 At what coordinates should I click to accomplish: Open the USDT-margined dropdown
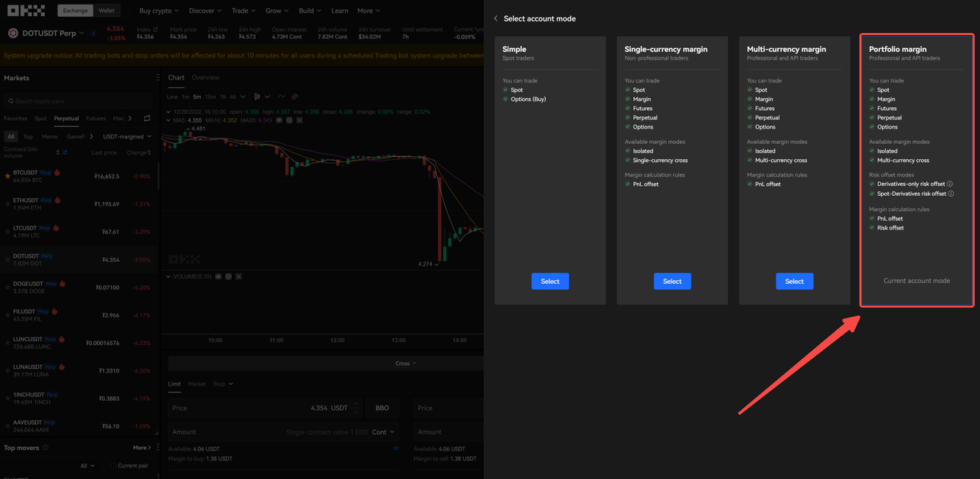click(127, 136)
